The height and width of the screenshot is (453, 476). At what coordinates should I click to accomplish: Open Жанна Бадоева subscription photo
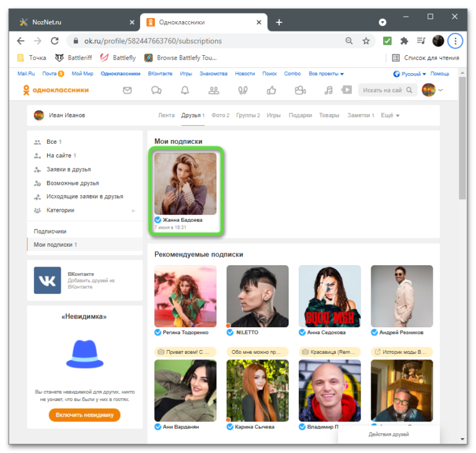tap(185, 183)
